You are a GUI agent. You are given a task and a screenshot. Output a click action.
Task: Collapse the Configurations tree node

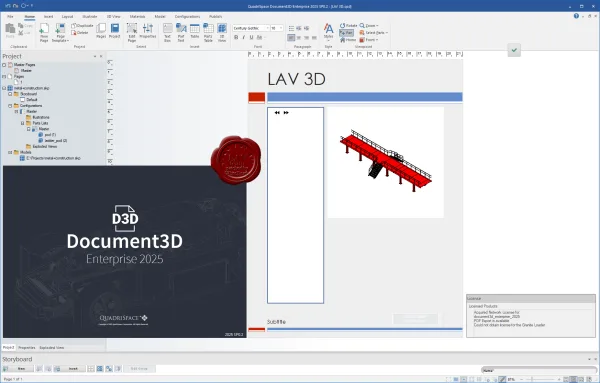point(10,106)
